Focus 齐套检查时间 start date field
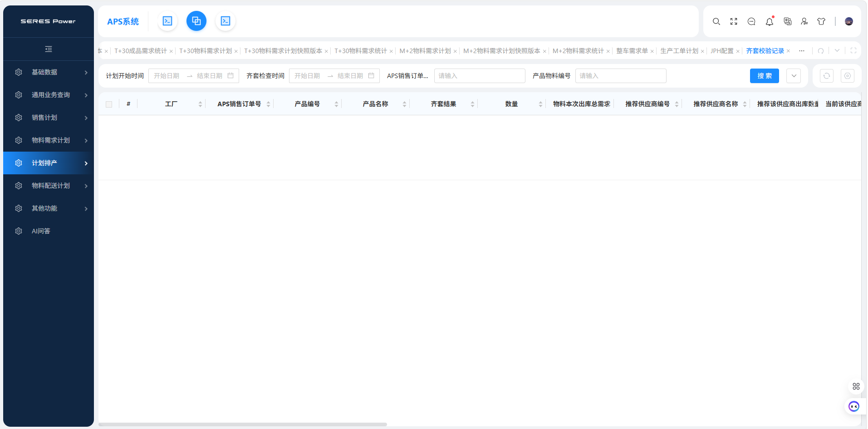Viewport: 868px width, 429px height. [307, 76]
